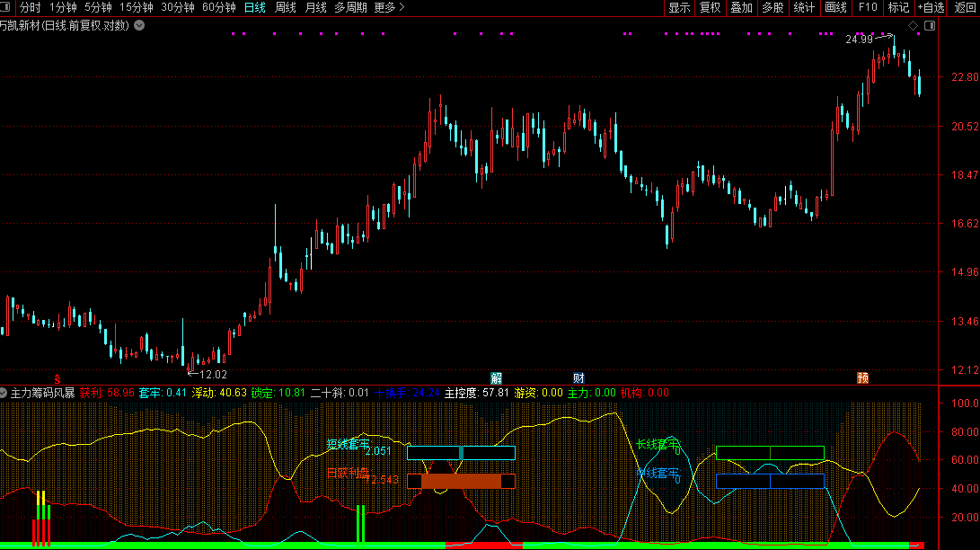Expand the 更多 periods menu

point(389,7)
